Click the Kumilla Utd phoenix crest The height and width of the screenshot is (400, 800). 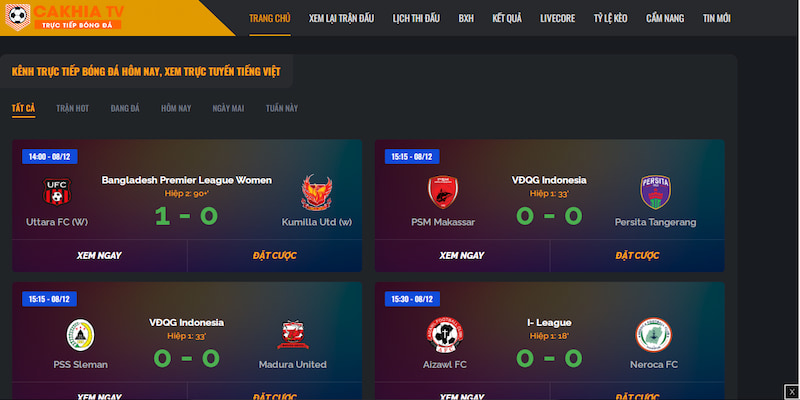[x=317, y=192]
